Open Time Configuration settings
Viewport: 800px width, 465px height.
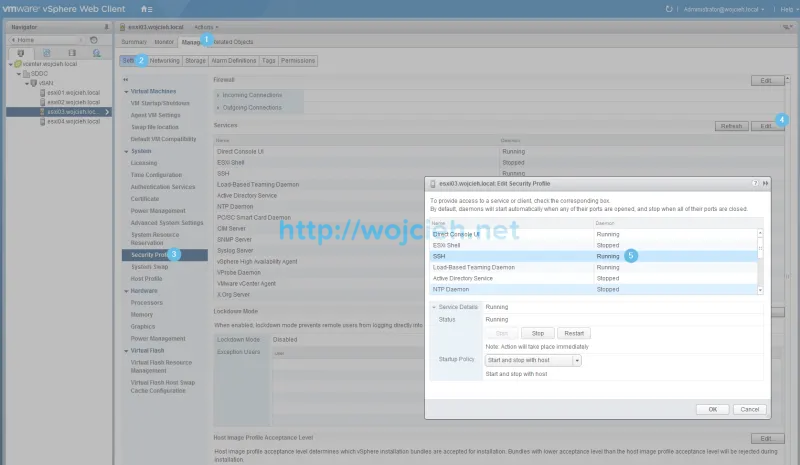coord(156,175)
